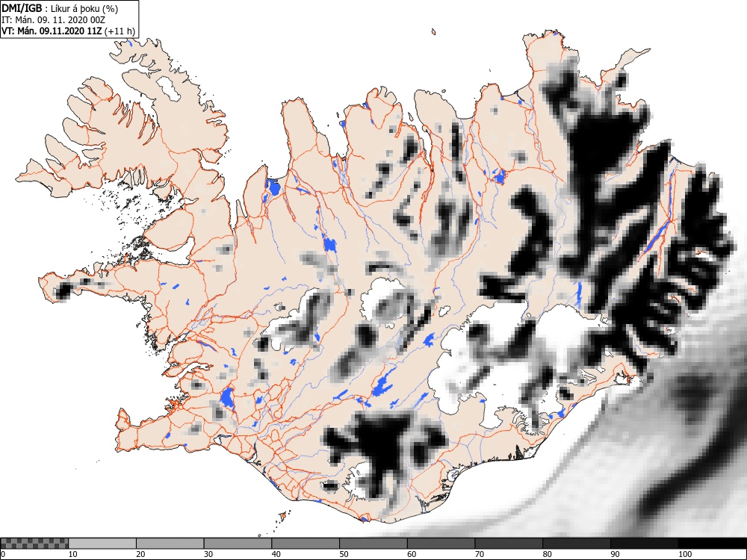The height and width of the screenshot is (560, 747).
Task: Click the legend label '80'
Action: [547, 554]
